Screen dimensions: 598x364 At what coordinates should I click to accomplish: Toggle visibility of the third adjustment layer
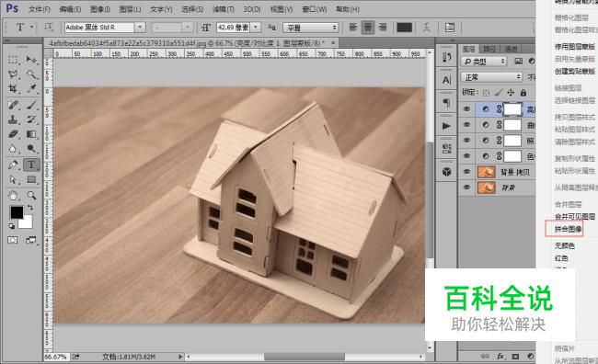[x=466, y=141]
